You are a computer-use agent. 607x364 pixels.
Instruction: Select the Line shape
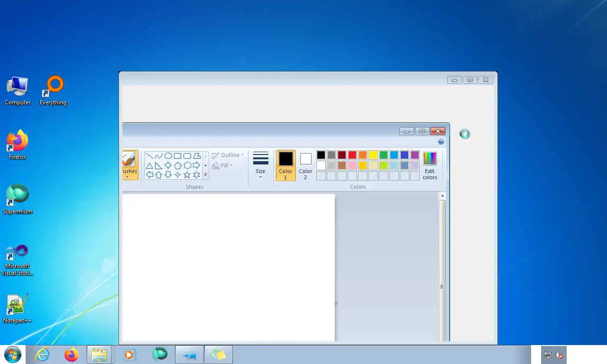point(149,156)
